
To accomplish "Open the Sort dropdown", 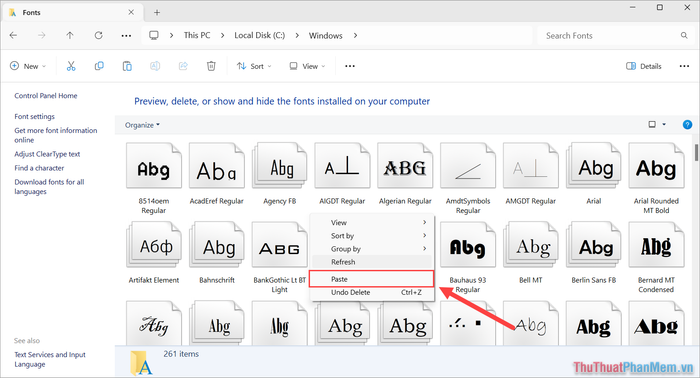I will [x=254, y=66].
